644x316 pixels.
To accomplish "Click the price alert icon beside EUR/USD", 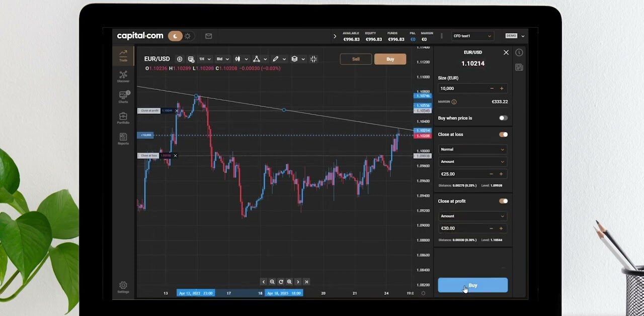I will 191,59.
